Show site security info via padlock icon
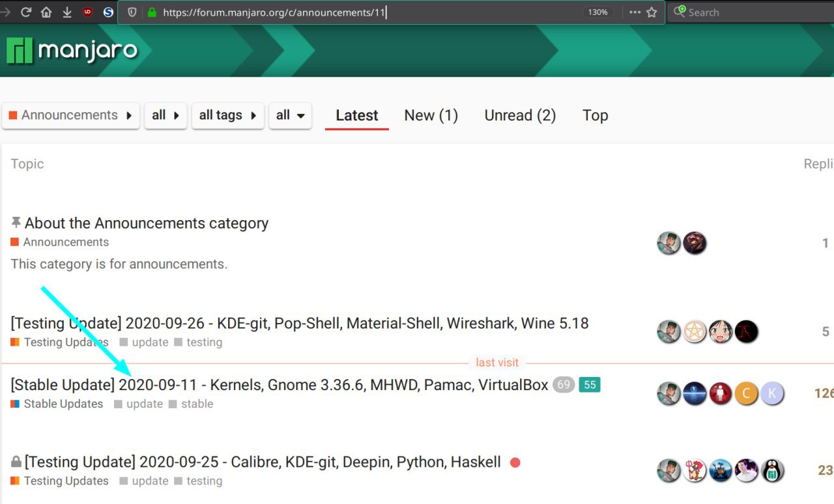The image size is (834, 504). point(152,12)
